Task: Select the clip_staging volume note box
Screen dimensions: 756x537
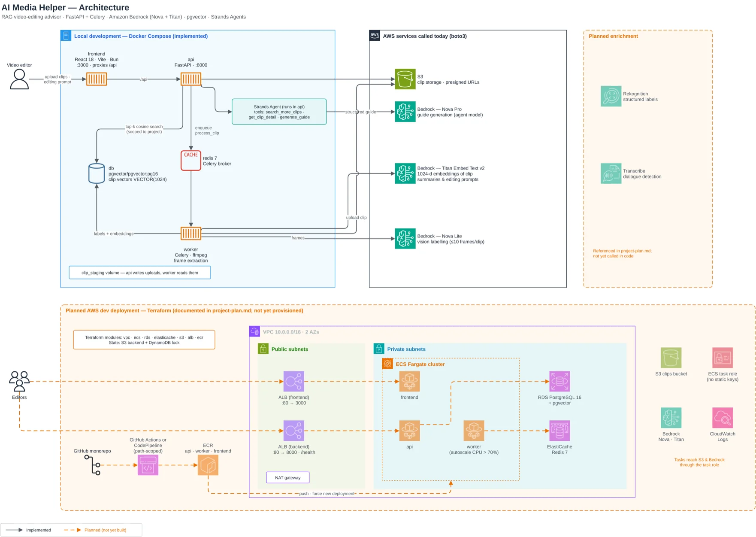Action: pos(140,273)
